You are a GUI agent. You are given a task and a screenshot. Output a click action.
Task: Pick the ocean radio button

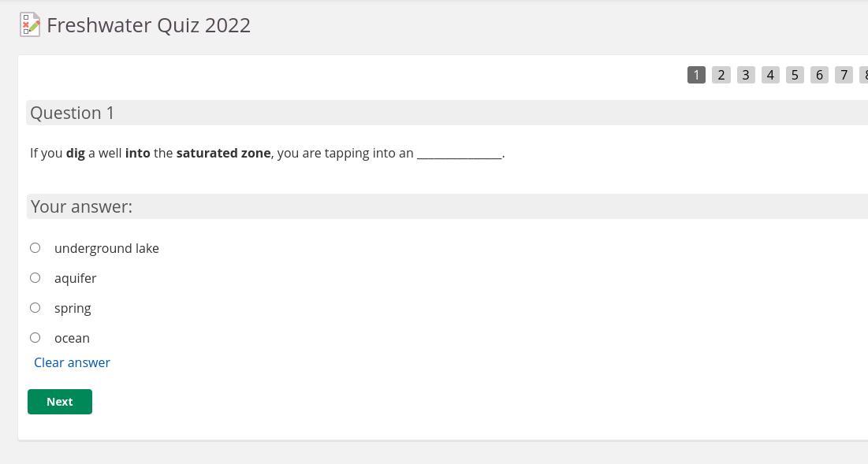[x=35, y=338]
